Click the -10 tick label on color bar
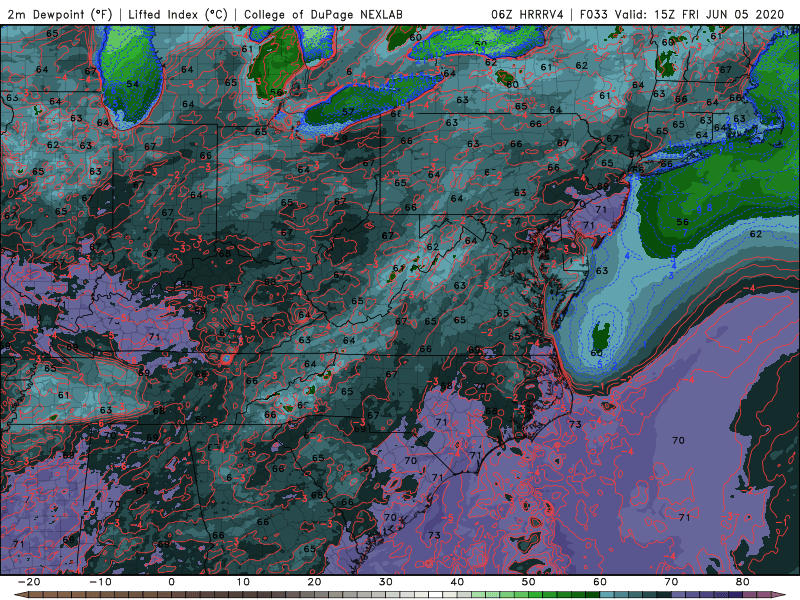Viewport: 800px width, 600px height. [100, 582]
